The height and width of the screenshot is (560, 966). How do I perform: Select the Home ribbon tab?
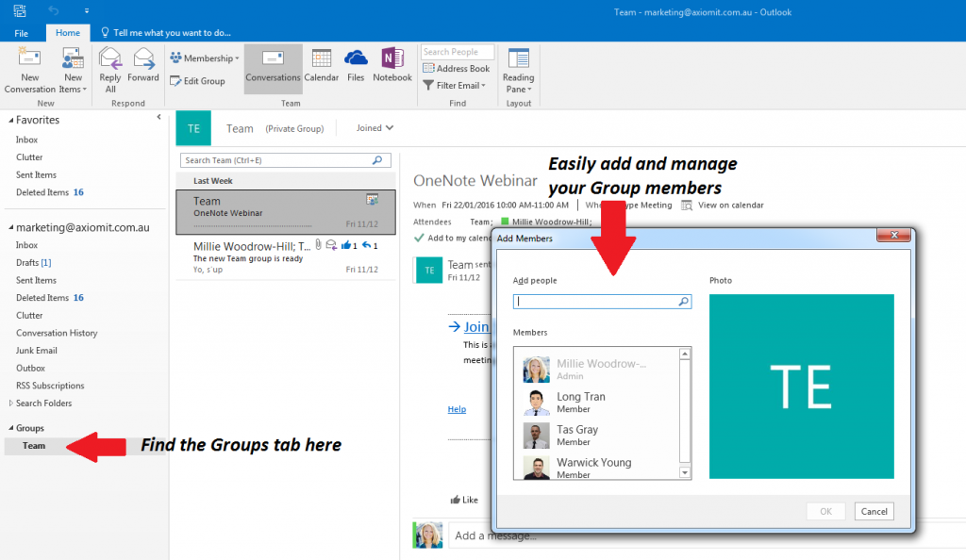pos(67,31)
